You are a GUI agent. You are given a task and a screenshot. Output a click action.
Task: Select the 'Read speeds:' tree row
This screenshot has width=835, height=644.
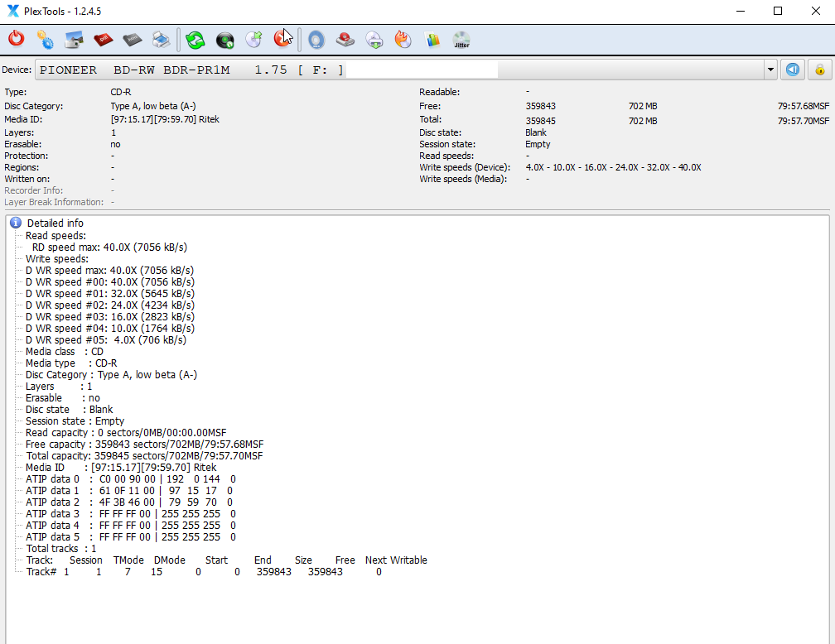(56, 235)
